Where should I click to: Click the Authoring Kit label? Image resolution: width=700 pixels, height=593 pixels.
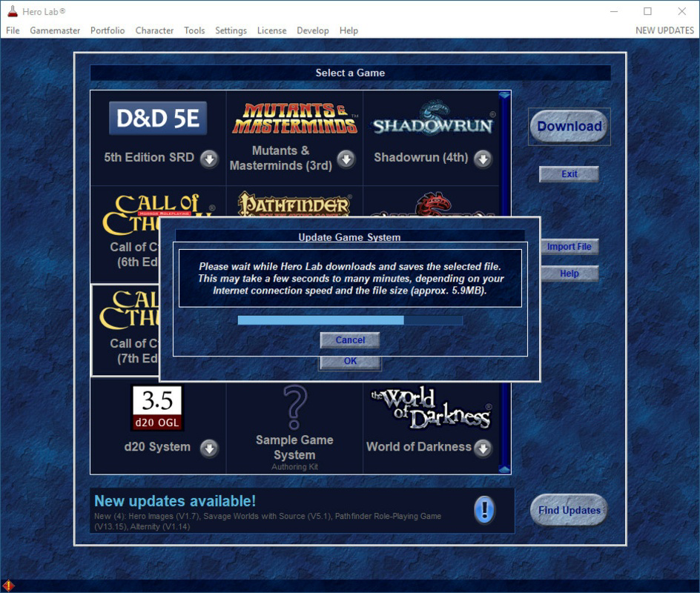(x=294, y=467)
